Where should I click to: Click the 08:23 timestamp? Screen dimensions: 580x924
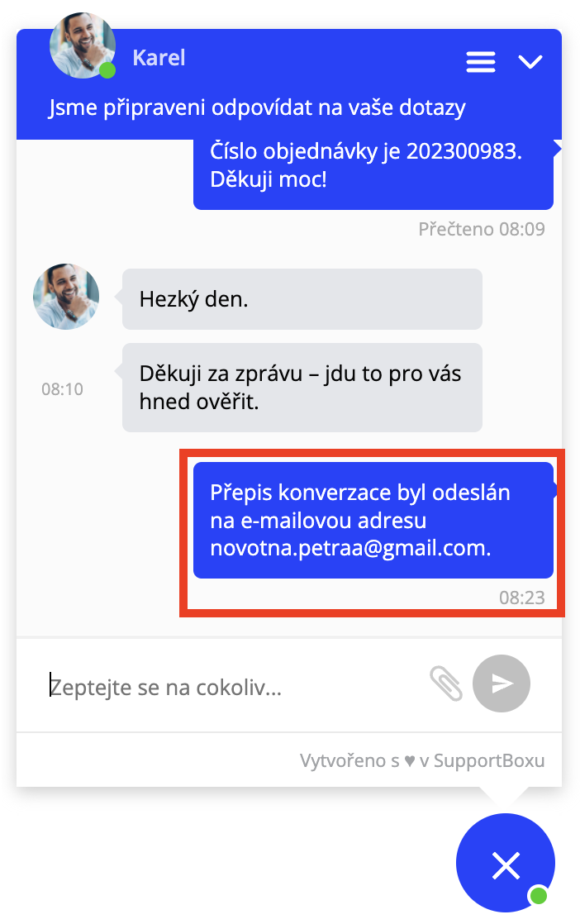pyautogui.click(x=521, y=598)
